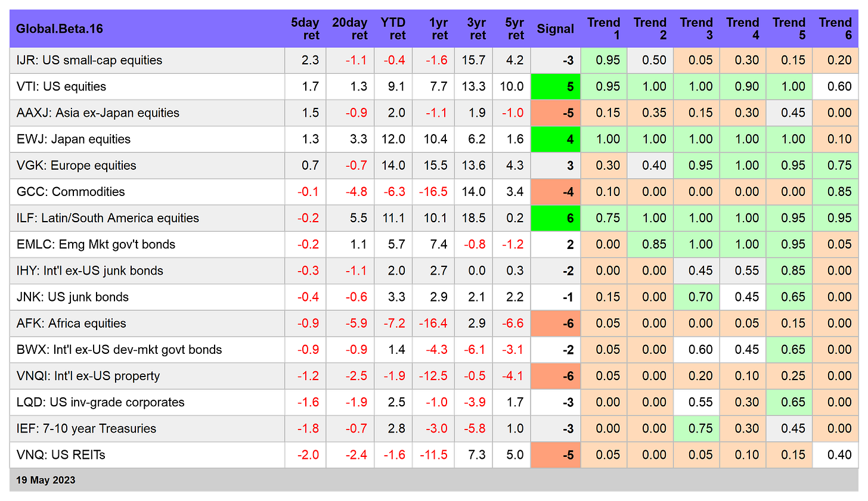Click the Global.Beta.16 table title
Screen dimensions: 868x501
(60, 29)
